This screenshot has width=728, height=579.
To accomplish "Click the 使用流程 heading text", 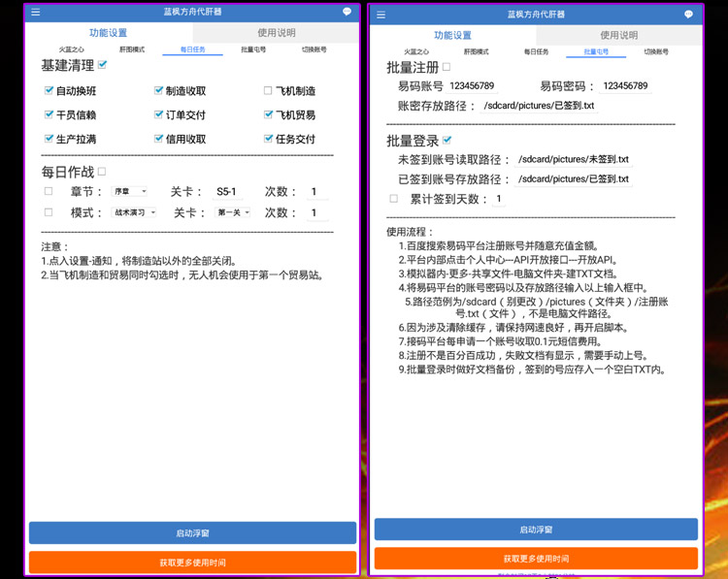I will point(410,232).
